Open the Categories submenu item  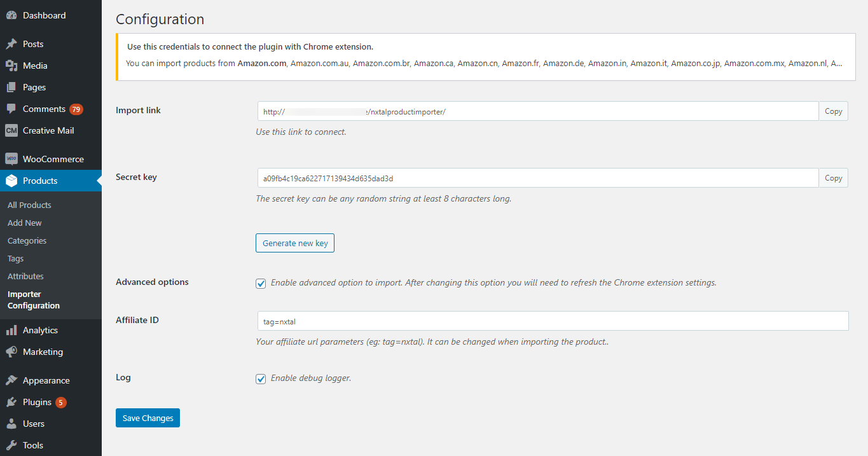(27, 240)
